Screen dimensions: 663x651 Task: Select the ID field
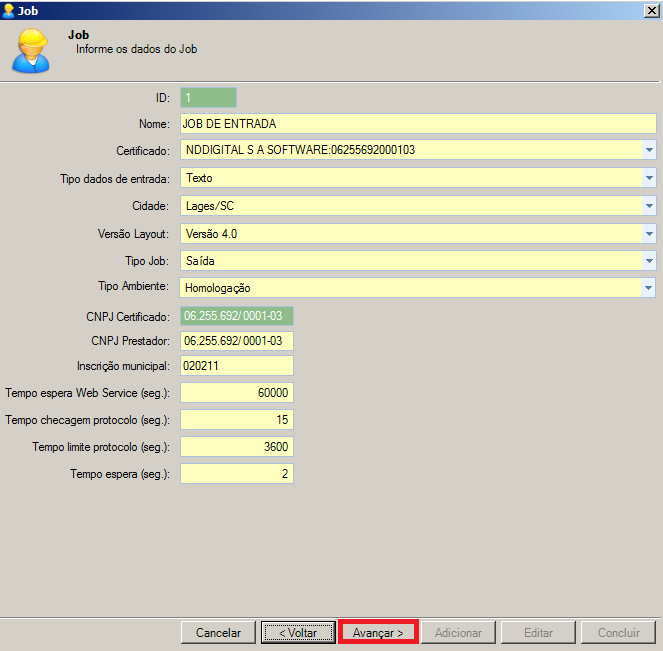[208, 98]
